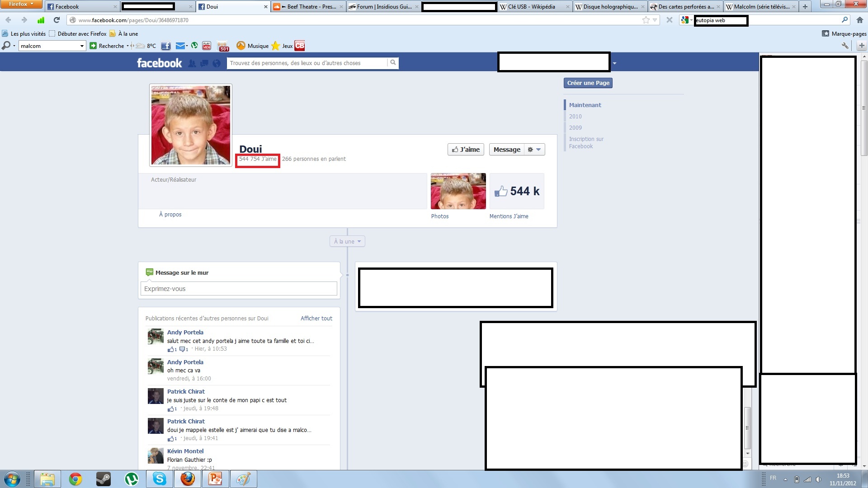868x488 pixels.
Task: Bookmark page with the star icon
Action: (646, 20)
